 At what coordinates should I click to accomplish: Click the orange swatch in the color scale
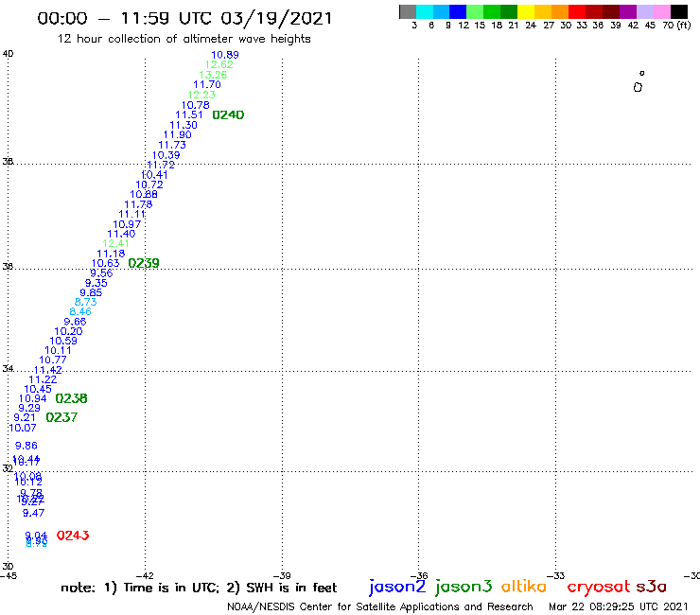(x=560, y=11)
